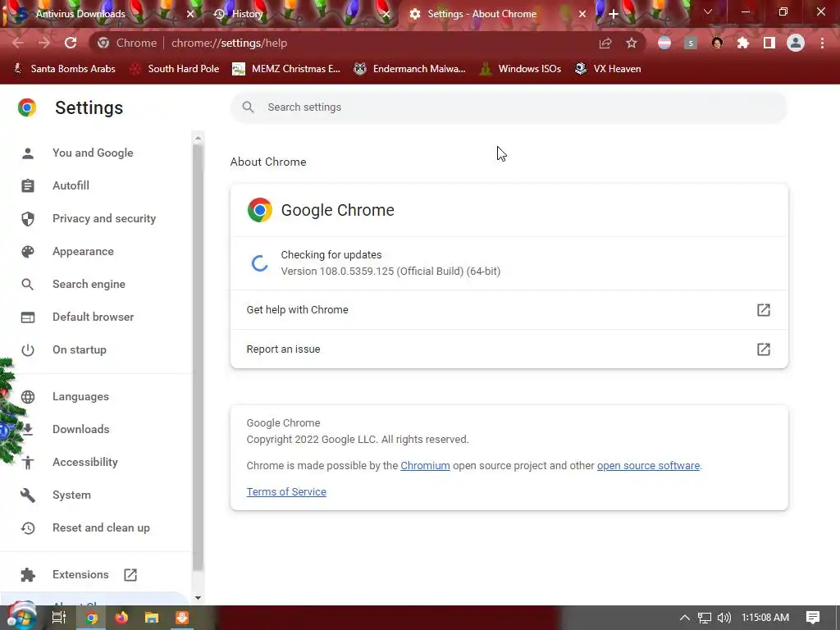Screen dimensions: 840x630
Task: Share this page icon in address bar
Action: click(605, 43)
